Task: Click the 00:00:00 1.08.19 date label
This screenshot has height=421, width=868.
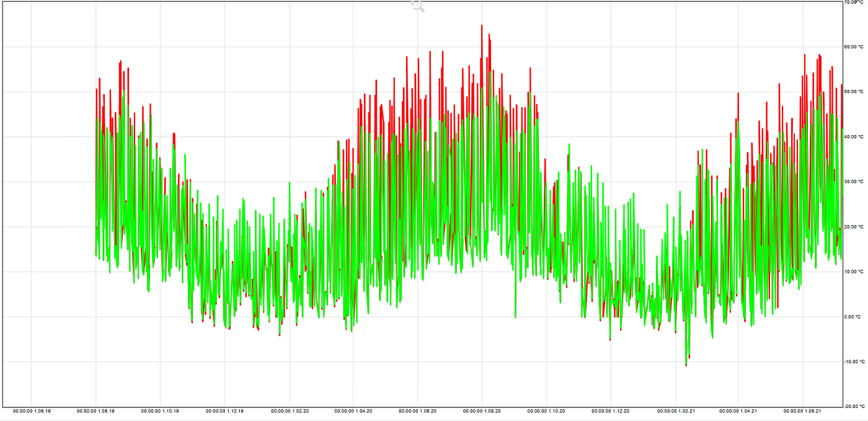Action: [96, 411]
